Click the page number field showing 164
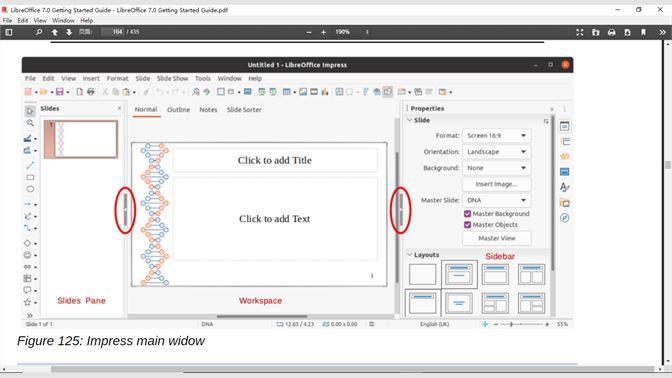This screenshot has width=672, height=378. point(112,32)
